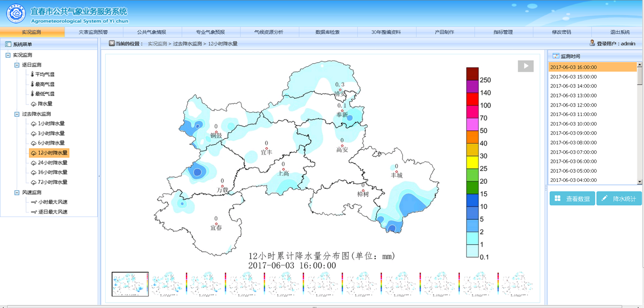Click the user avatar icon beside 登录用户
The image size is (644, 308).
tap(592, 43)
